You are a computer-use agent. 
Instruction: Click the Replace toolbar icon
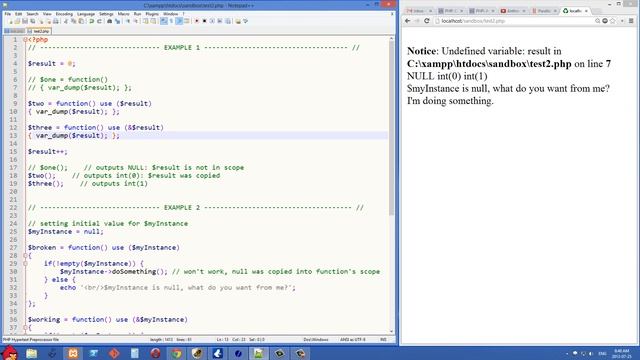point(118,21)
